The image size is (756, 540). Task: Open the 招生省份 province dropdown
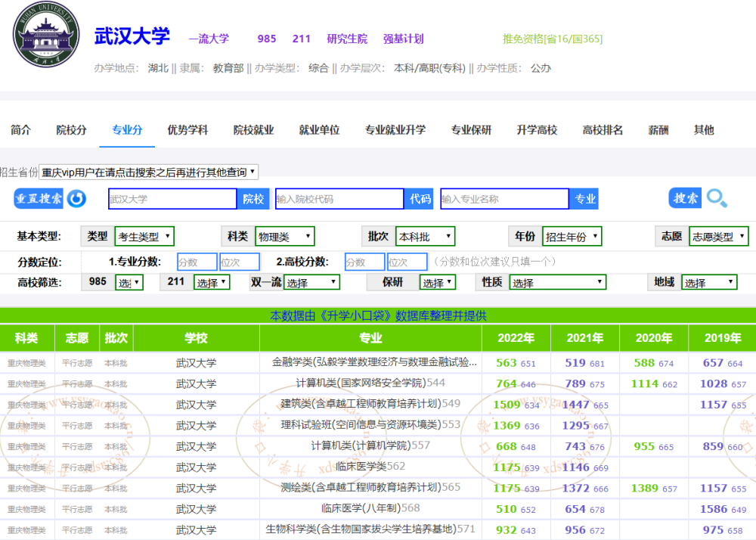148,172
